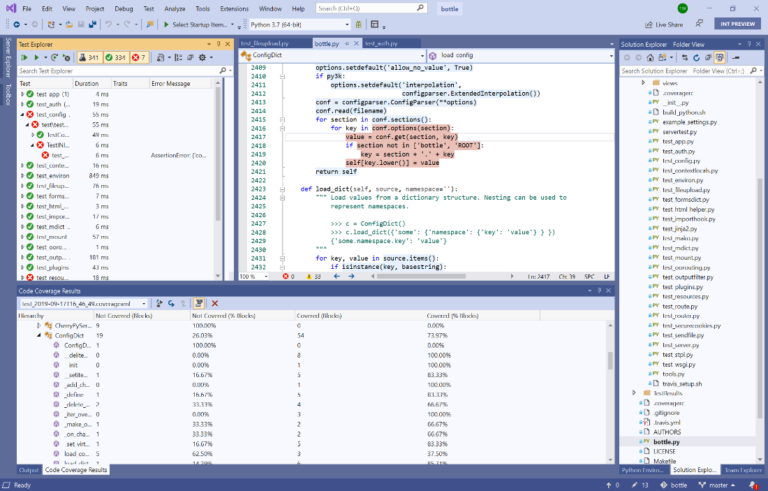Switch to the Output tab
Screen dimensions: 768x491
point(28,469)
